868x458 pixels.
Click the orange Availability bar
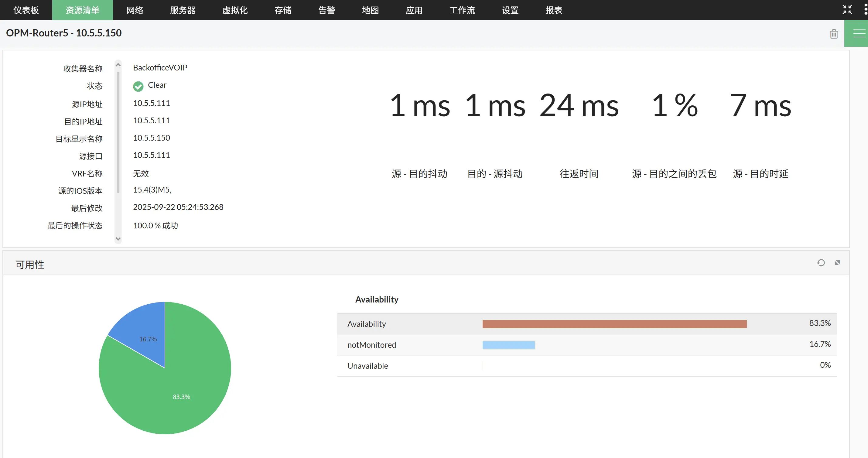[x=614, y=324]
